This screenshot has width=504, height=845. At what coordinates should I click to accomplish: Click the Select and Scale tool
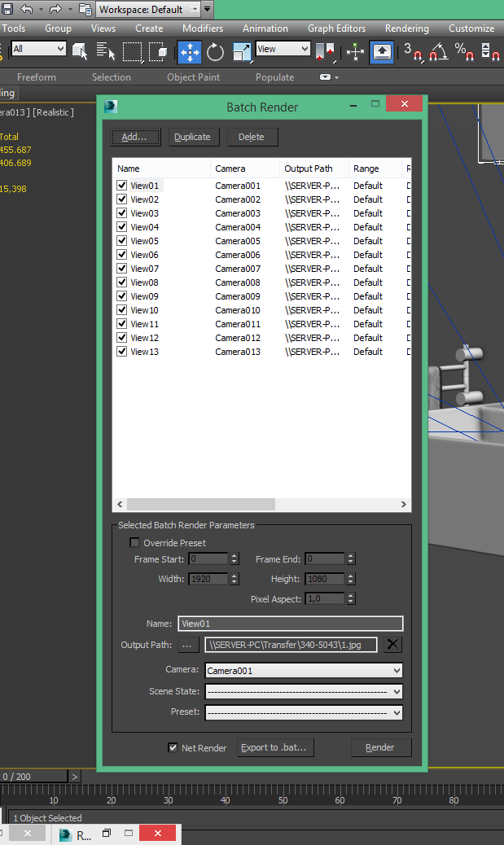pyautogui.click(x=242, y=52)
